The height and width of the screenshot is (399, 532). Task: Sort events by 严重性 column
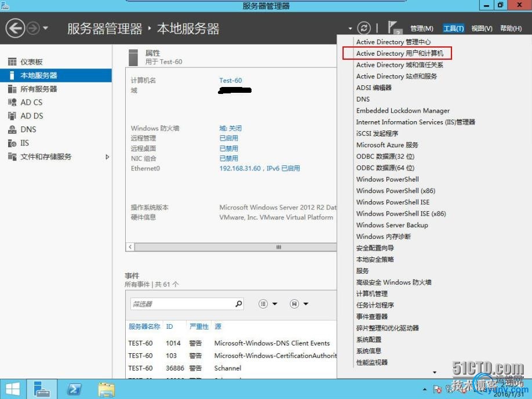[x=199, y=327]
